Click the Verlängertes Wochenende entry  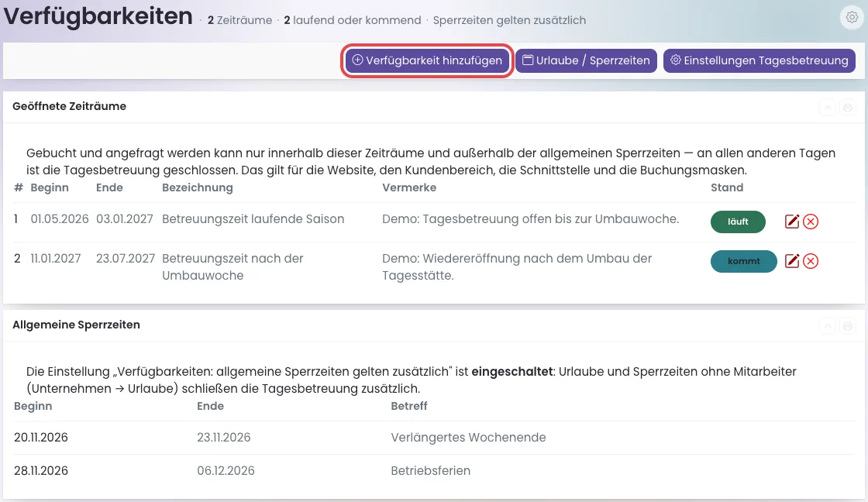click(x=468, y=437)
